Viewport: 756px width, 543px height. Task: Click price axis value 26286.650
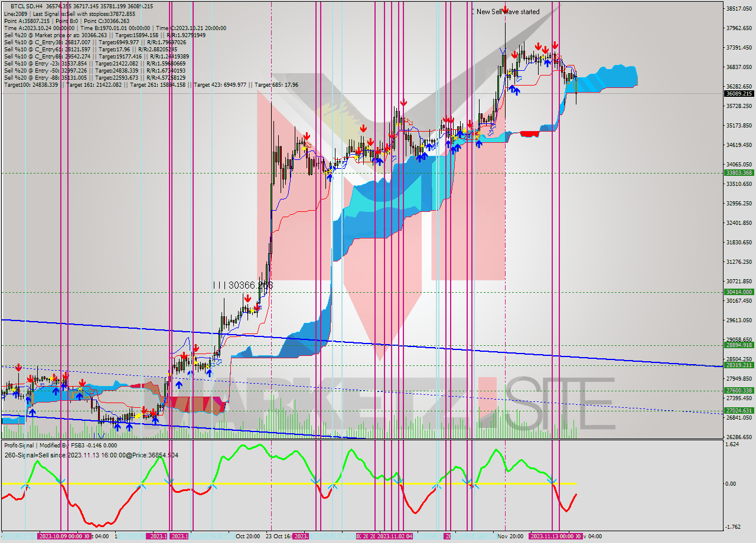[739, 437]
